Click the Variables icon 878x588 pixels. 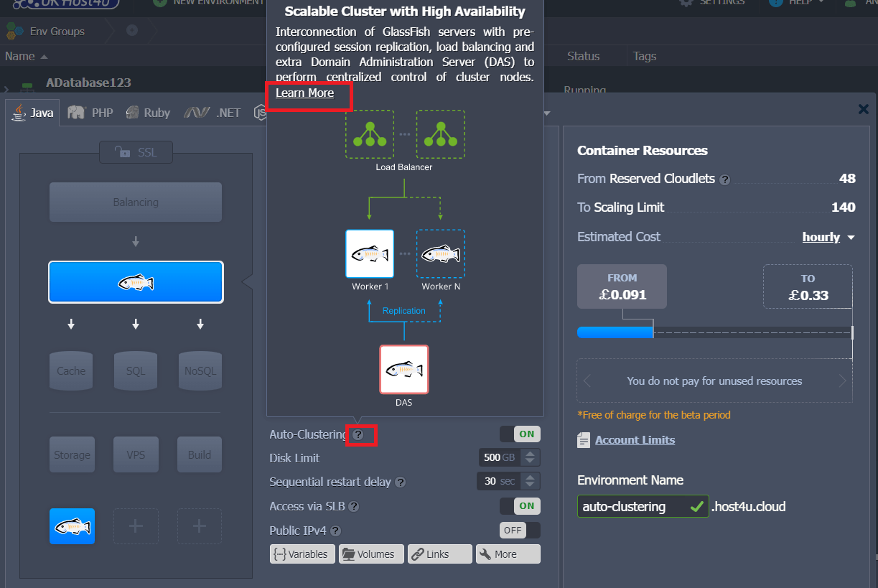click(302, 554)
